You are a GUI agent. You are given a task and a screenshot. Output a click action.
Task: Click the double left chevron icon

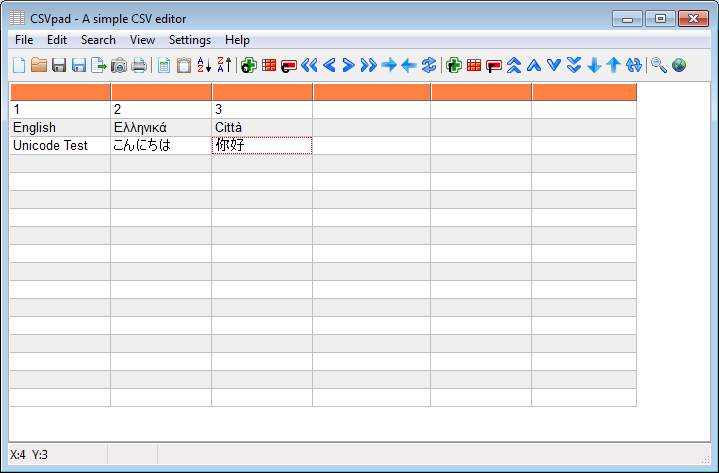[309, 65]
